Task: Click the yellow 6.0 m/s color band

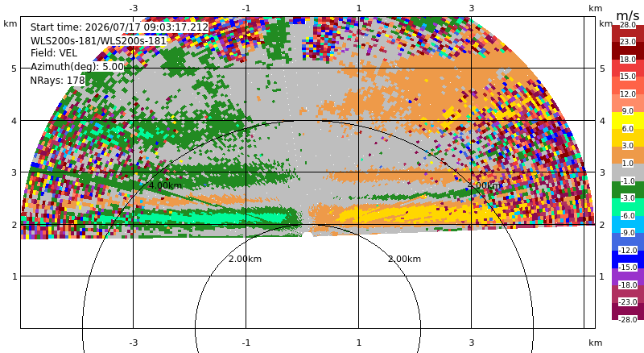Action: 628,121
